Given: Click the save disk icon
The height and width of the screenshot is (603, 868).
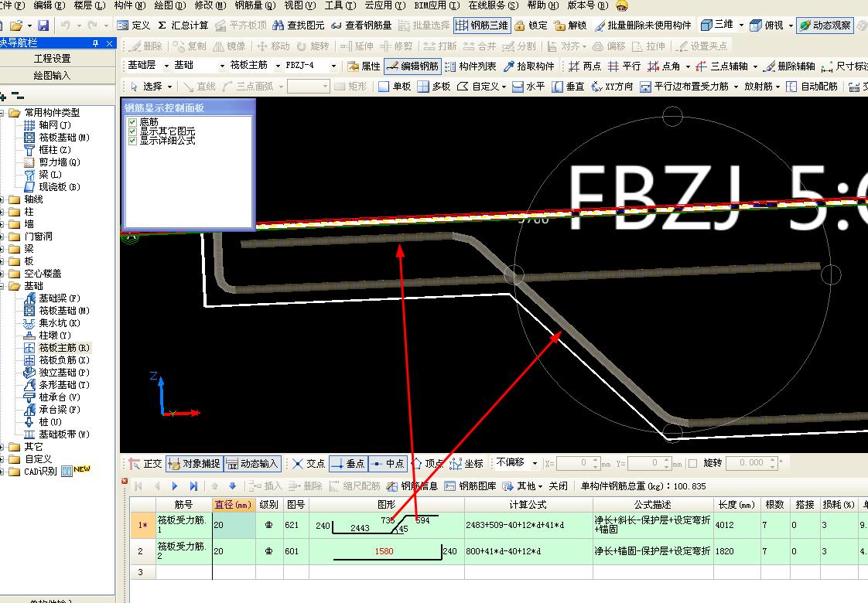Looking at the screenshot, I should (43, 26).
